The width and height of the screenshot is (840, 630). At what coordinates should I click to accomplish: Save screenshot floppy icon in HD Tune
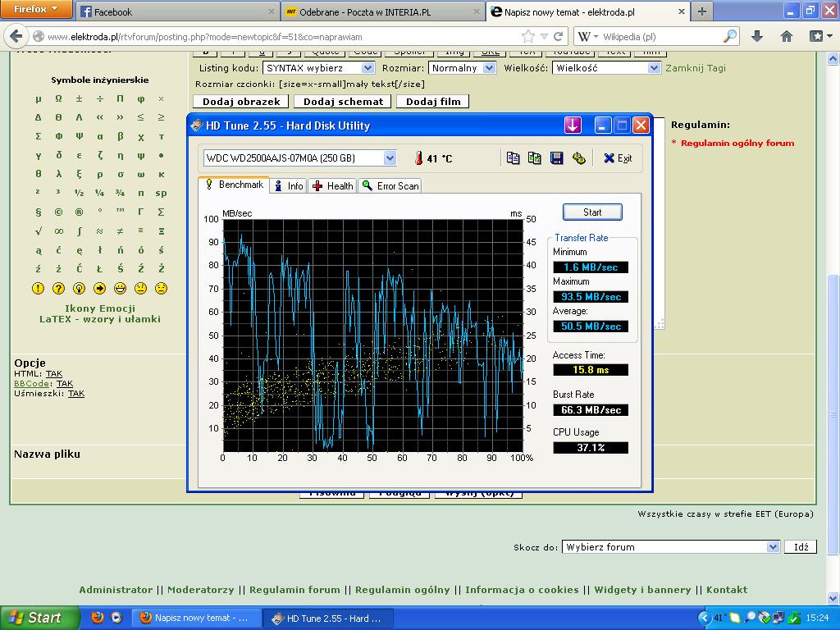557,158
